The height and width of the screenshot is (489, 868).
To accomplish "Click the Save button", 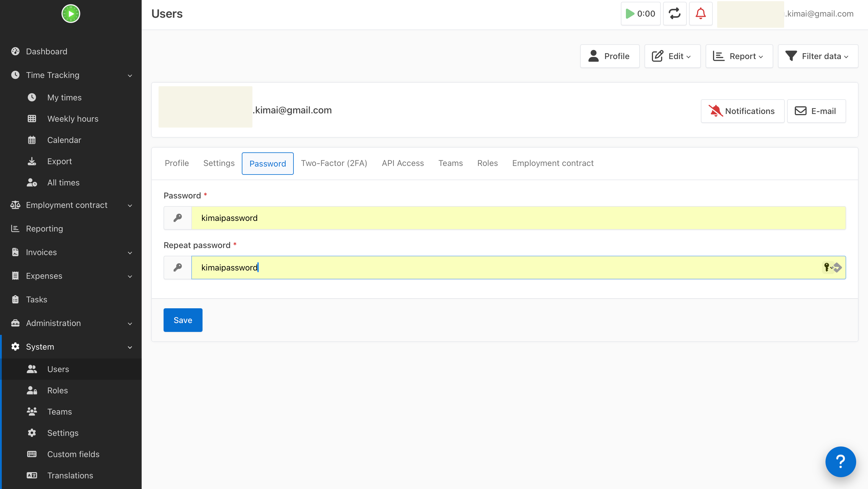I will tap(183, 320).
